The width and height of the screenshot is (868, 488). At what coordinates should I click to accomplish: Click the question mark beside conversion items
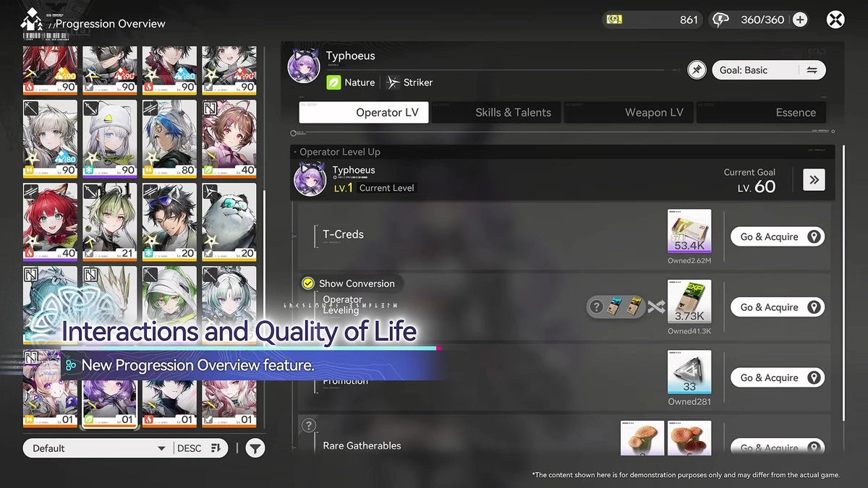pyautogui.click(x=597, y=307)
